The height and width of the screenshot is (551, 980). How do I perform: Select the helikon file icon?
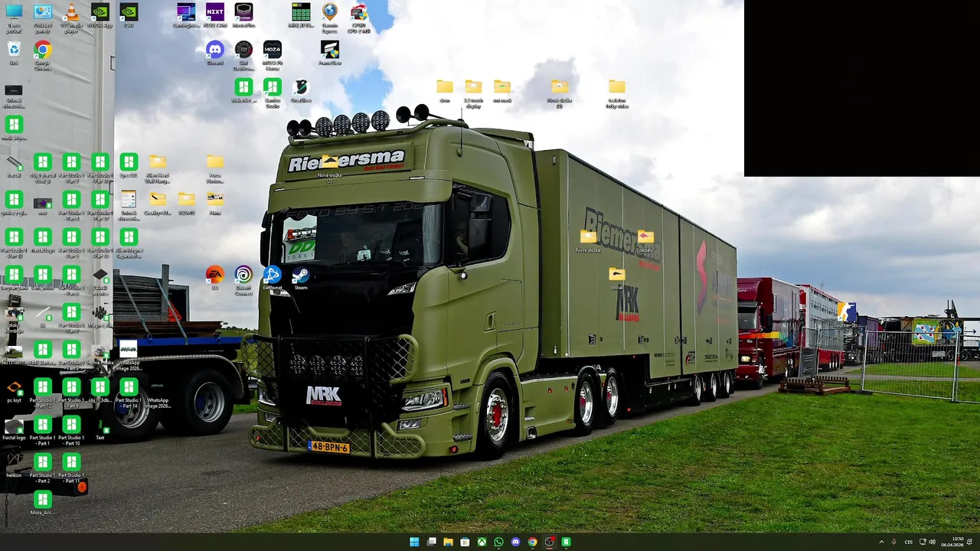pos(14,465)
